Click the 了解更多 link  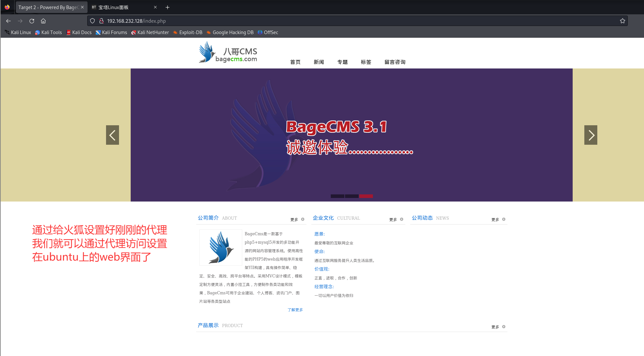click(x=295, y=310)
